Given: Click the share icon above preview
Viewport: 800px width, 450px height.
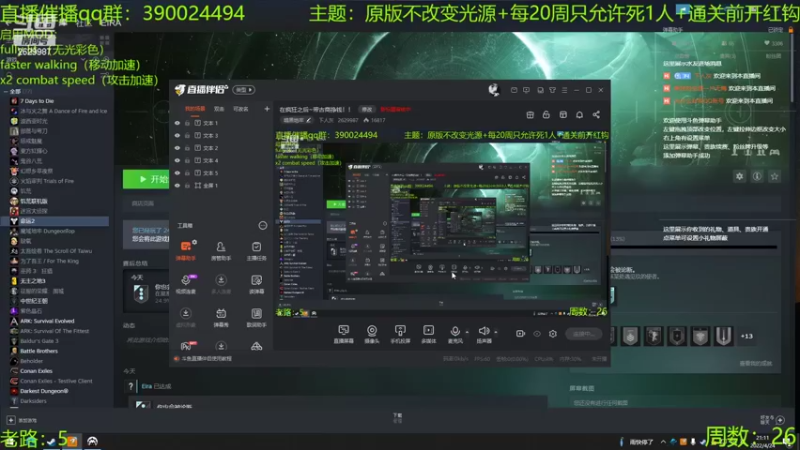Looking at the screenshot, I should coord(596,115).
